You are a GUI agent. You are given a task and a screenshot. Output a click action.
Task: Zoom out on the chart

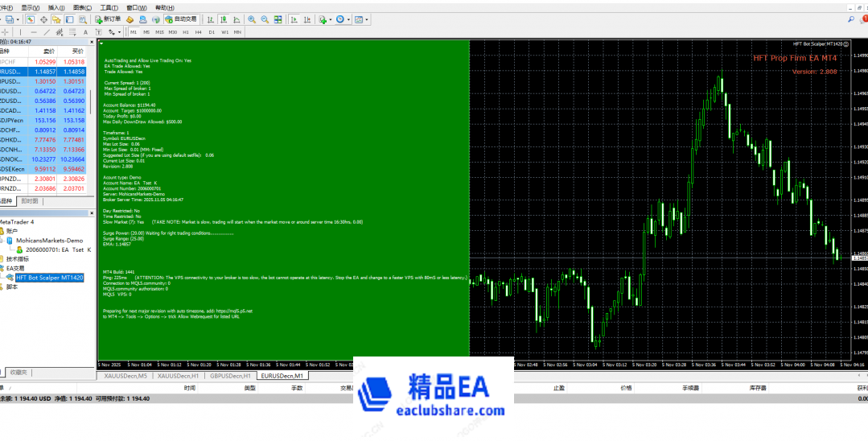pyautogui.click(x=265, y=19)
